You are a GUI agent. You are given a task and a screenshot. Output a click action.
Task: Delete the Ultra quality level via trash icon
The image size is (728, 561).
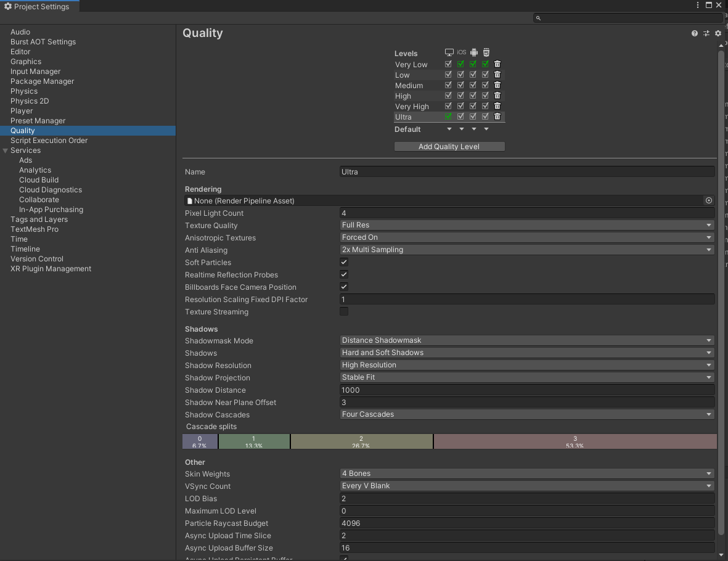[497, 117]
